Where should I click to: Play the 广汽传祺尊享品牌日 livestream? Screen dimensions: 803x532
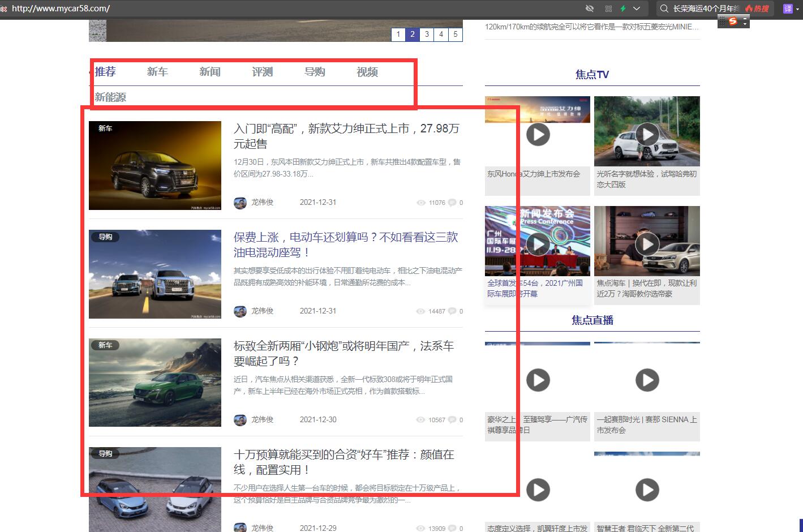pos(538,380)
